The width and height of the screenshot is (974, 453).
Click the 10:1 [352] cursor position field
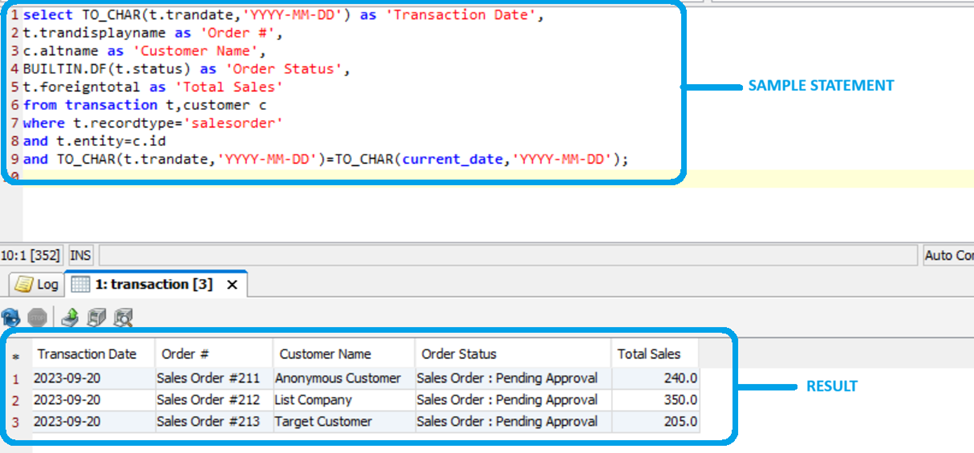click(x=31, y=255)
